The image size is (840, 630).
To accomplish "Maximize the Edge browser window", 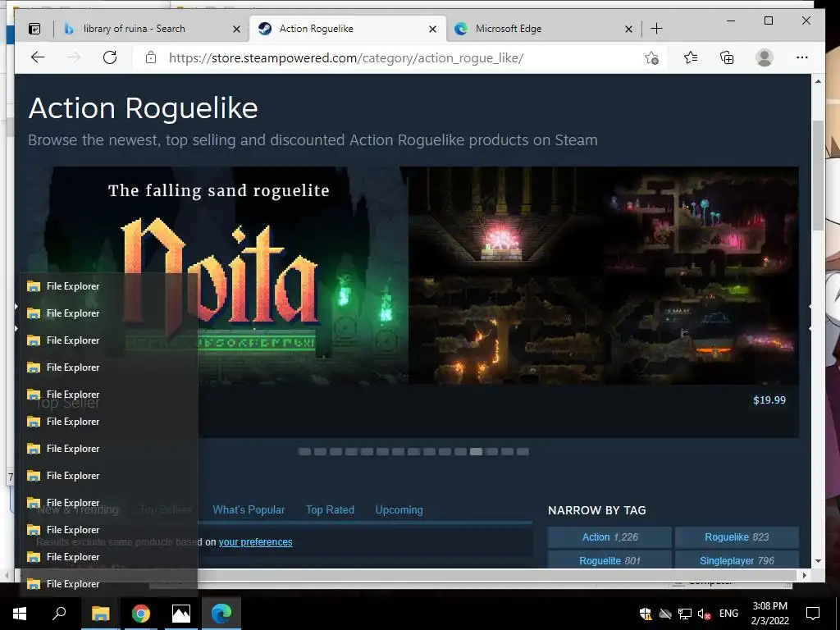I will pos(768,21).
